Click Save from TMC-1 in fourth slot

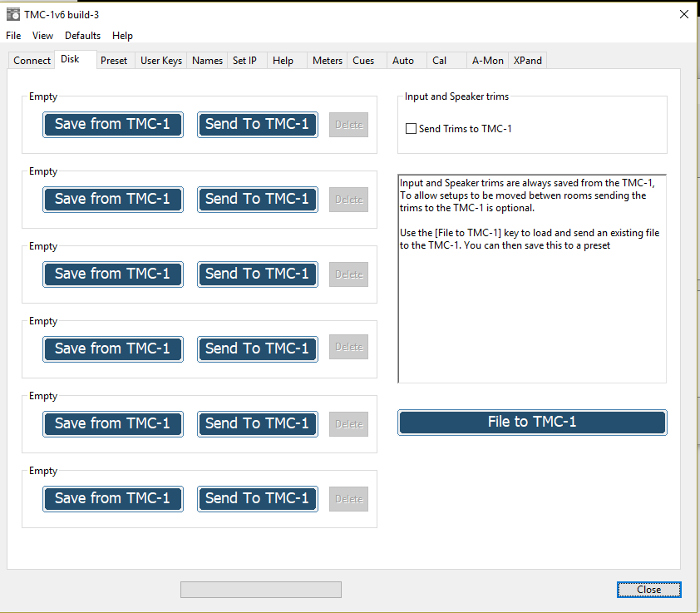[x=113, y=349]
